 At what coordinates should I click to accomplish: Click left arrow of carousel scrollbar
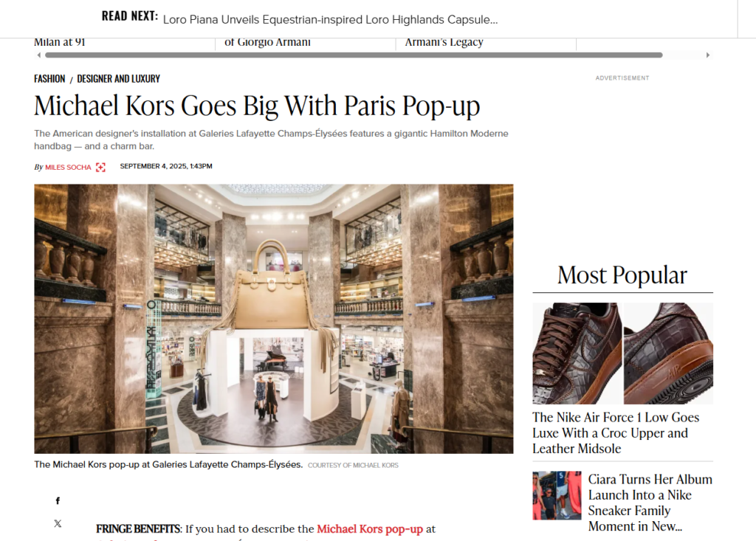click(x=39, y=55)
